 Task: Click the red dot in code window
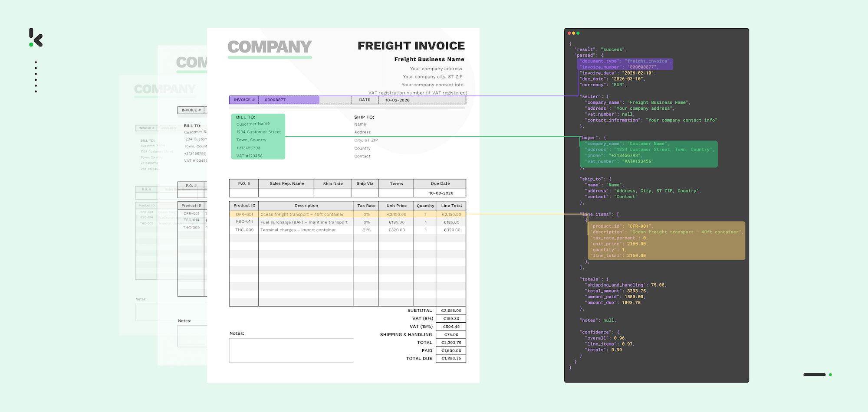pyautogui.click(x=569, y=33)
